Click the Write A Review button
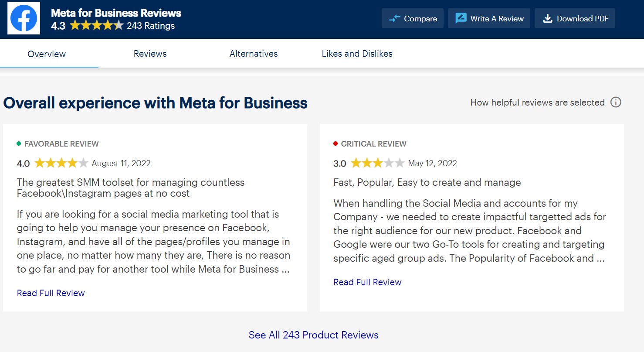644x352 pixels. [x=489, y=18]
